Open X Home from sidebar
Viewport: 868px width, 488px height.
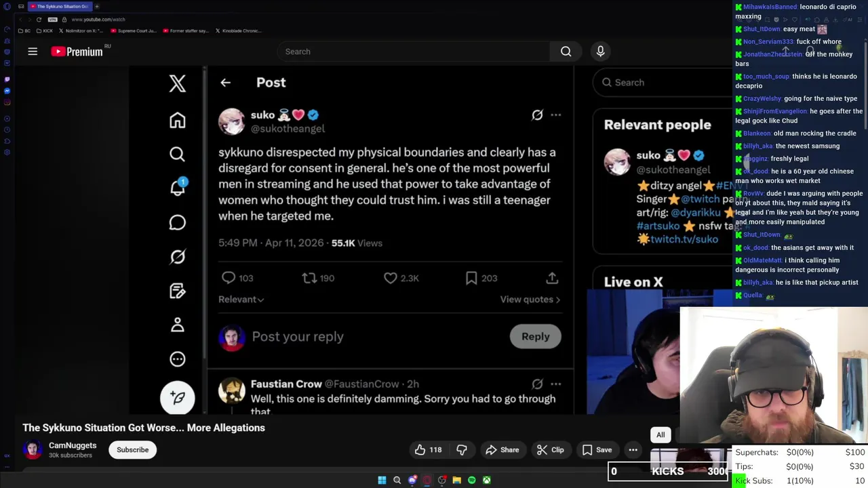[178, 120]
